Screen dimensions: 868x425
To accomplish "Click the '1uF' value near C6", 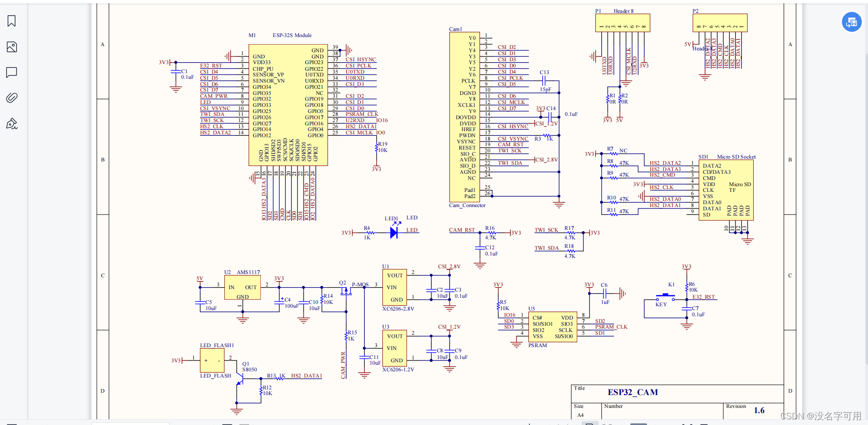I will coord(605,302).
